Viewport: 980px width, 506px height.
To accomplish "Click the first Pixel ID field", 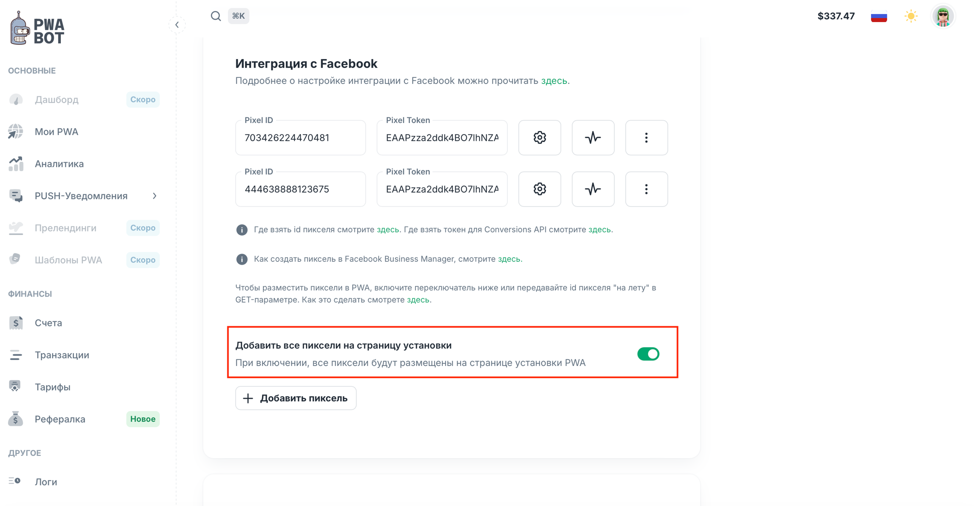I will coord(300,138).
